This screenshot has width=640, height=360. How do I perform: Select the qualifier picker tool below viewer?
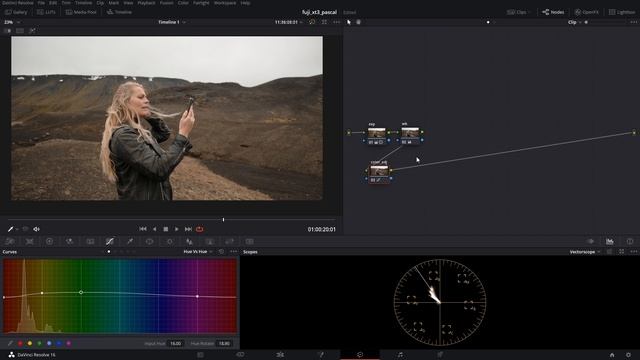(11, 229)
